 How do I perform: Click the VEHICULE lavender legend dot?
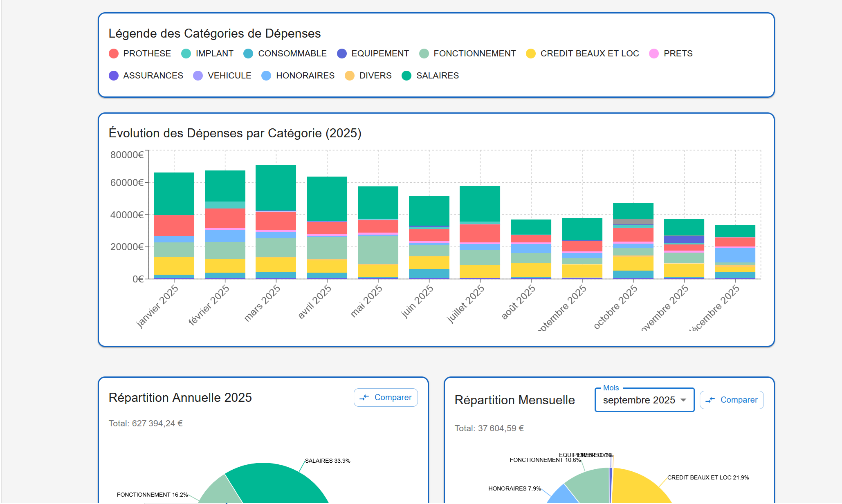(198, 76)
